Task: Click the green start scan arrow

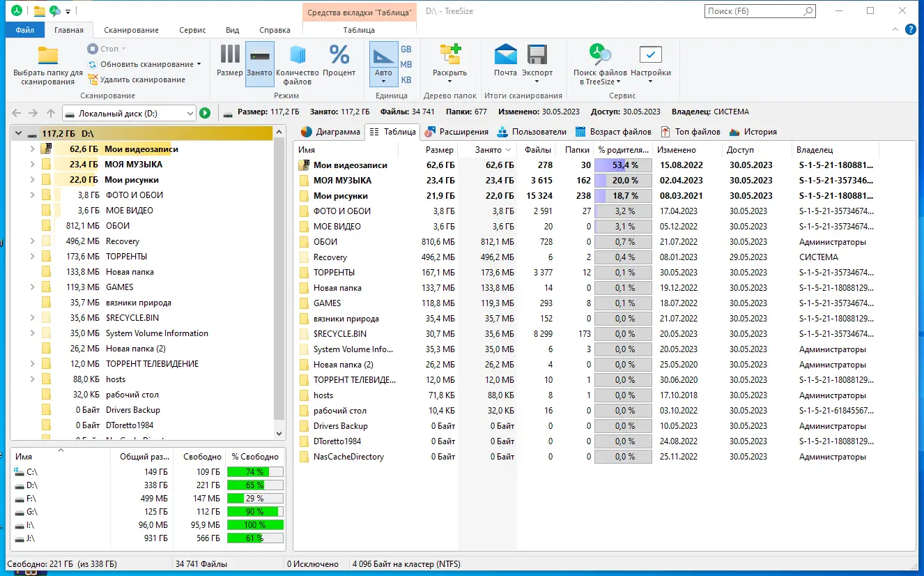Action: pyautogui.click(x=205, y=113)
